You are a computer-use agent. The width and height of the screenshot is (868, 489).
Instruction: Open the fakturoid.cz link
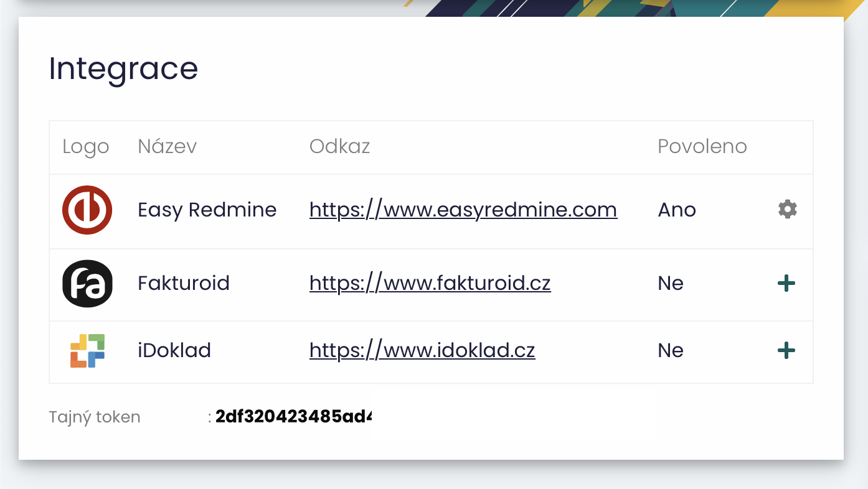(430, 284)
